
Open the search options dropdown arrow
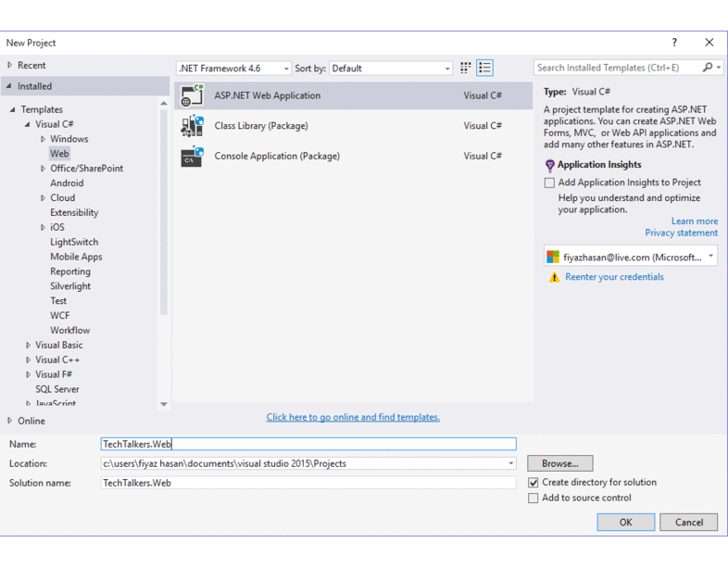(x=719, y=68)
